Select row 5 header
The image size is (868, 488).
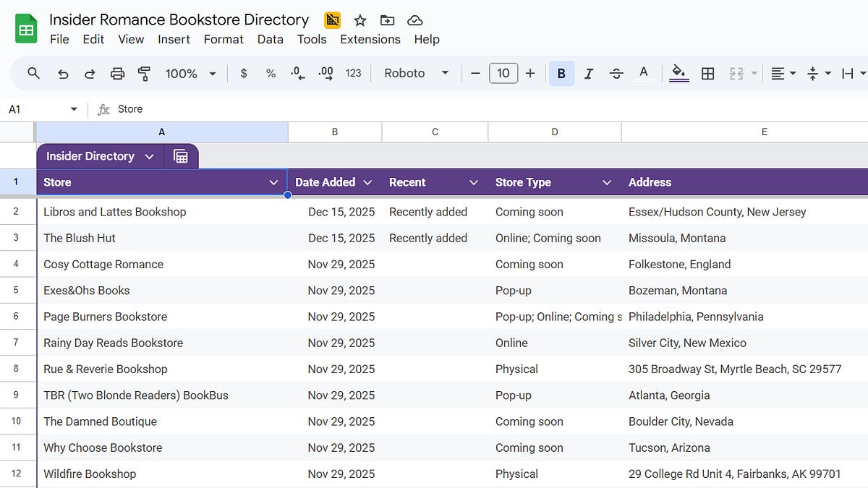pos(17,291)
